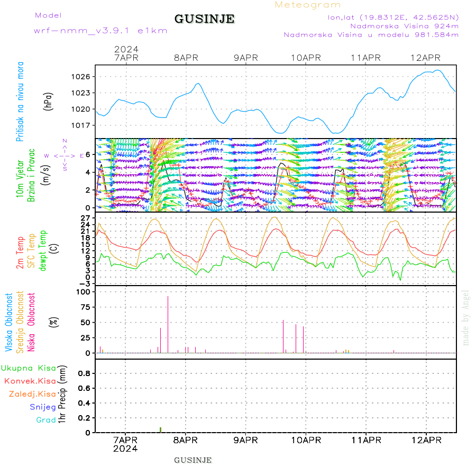Viewport: 476px width, 476px height.
Task: Click the wind compass direction legend
Action: tap(65, 155)
